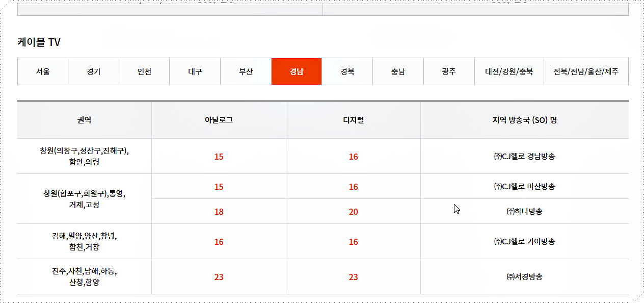Select the 아날로그 column header
644x303 pixels.
tap(219, 120)
